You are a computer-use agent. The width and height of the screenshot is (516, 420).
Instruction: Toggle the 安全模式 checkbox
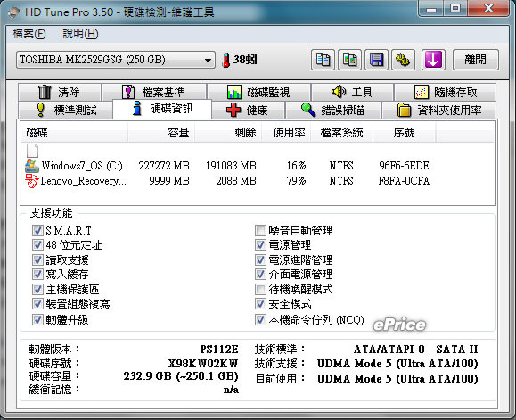point(260,303)
